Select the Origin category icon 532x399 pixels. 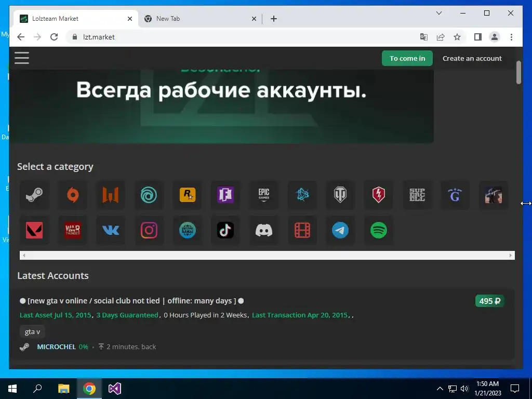pyautogui.click(x=73, y=195)
